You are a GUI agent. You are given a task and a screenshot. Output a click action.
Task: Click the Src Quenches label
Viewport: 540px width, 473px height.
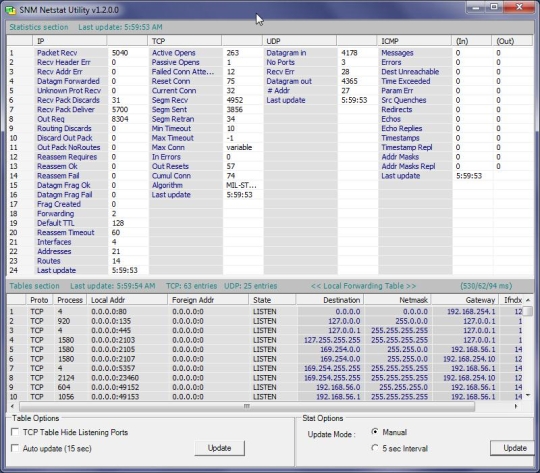[404, 100]
